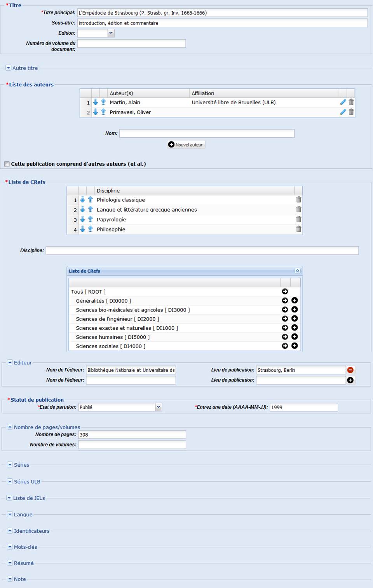Viewport: 373px width, 588px height.
Task: Remove Langue et littérature grecque anciennes
Action: click(299, 210)
